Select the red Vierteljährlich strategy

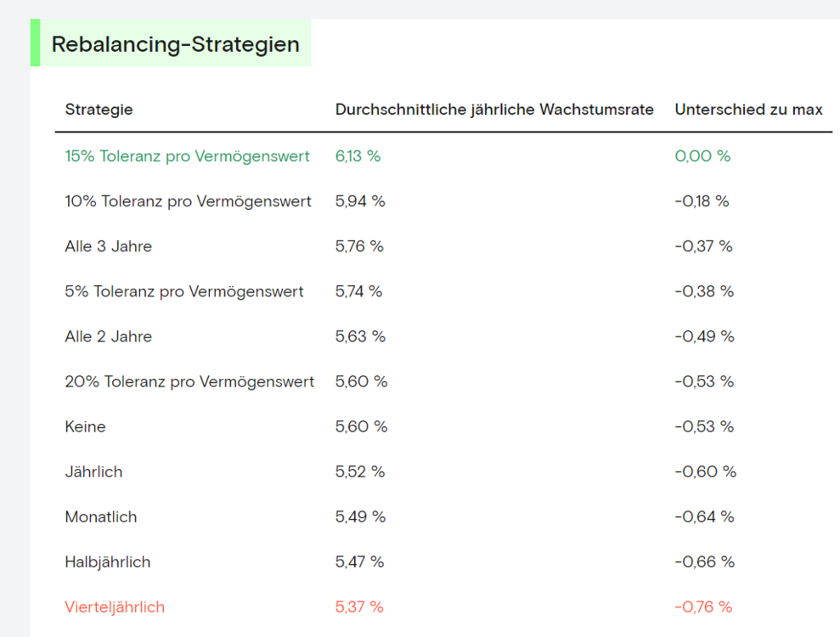point(115,606)
